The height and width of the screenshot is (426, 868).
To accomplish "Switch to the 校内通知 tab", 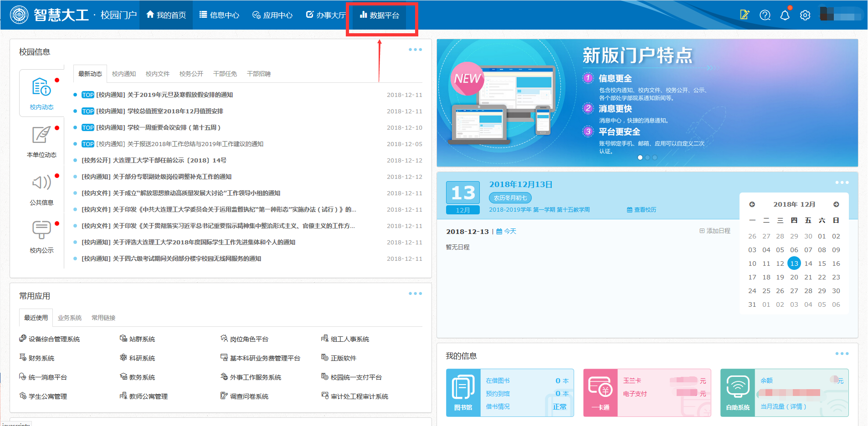I will click(124, 74).
